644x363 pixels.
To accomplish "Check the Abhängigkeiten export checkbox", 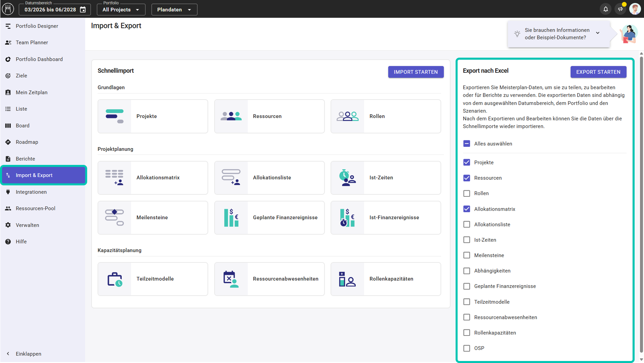I will pyautogui.click(x=467, y=271).
